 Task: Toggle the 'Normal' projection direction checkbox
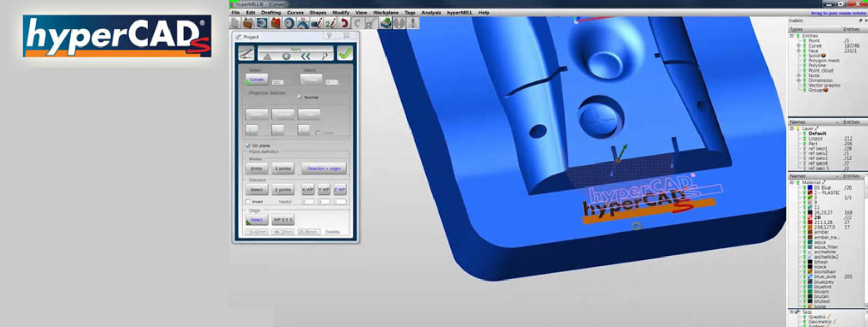click(300, 97)
